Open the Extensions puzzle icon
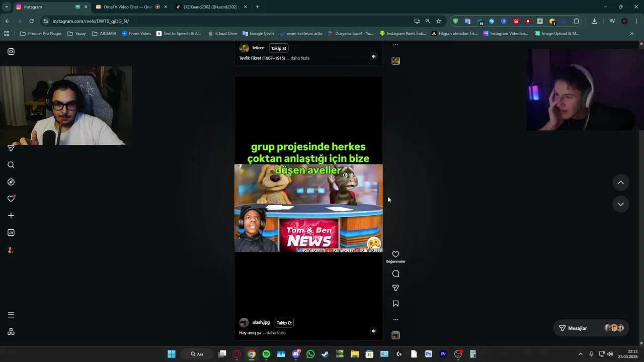 point(577,21)
